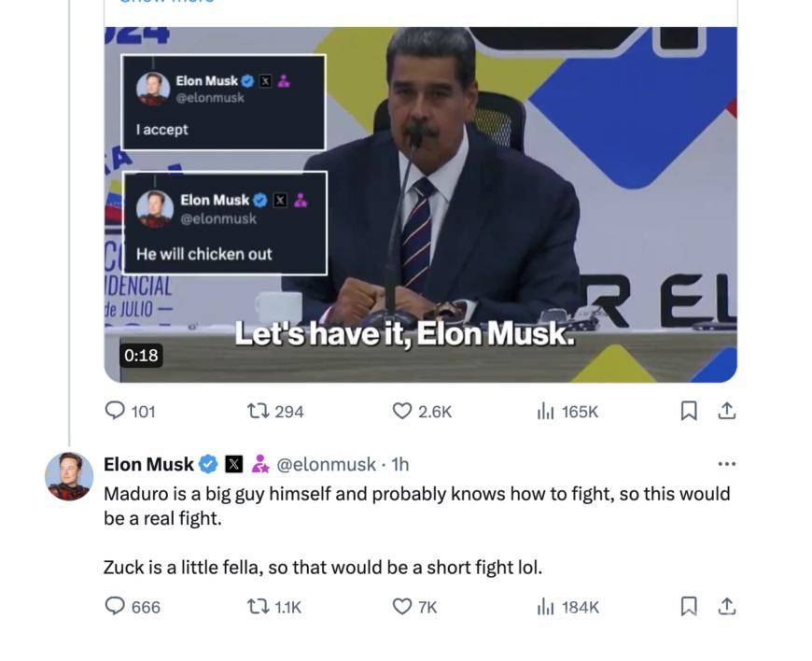Click the X affiliate badge beside Elon Musk
The image size is (812, 661).
point(234,464)
